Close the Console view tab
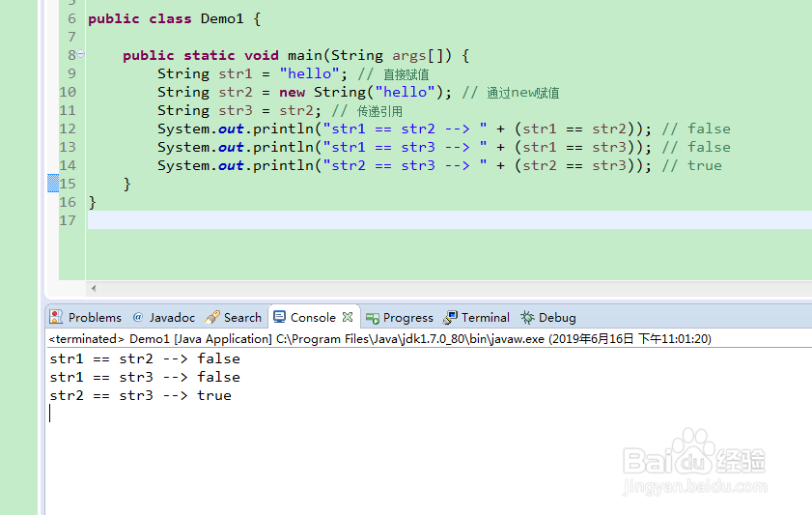Image resolution: width=812 pixels, height=515 pixels. click(x=348, y=317)
